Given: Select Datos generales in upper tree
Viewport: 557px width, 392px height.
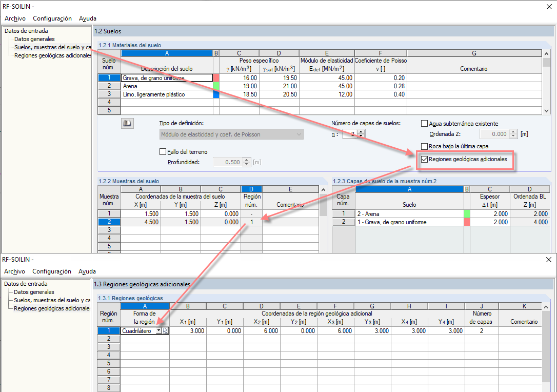Looking at the screenshot, I should click(x=34, y=39).
